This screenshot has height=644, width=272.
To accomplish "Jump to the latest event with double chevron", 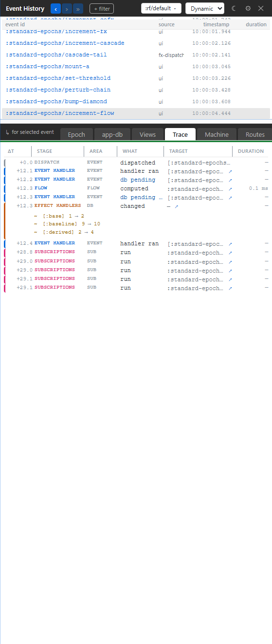I will pyautogui.click(x=78, y=8).
